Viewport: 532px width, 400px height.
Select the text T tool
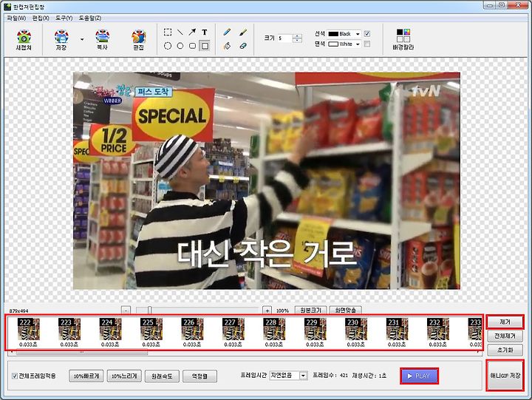(x=205, y=33)
